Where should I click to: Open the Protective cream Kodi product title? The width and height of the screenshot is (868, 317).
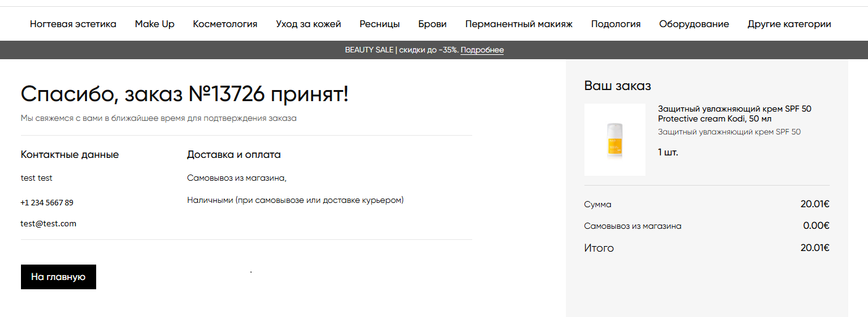[734, 113]
